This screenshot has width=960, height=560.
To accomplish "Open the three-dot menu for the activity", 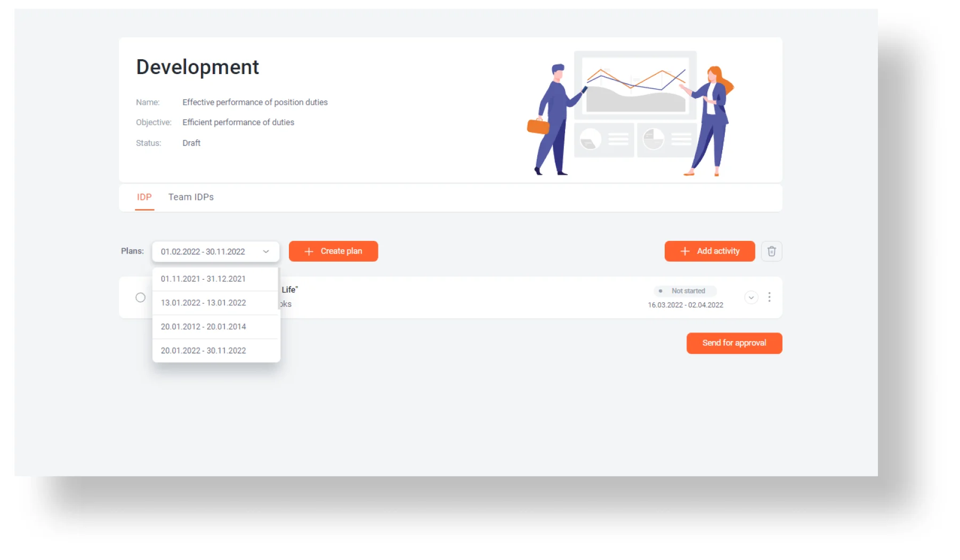I will (x=769, y=297).
